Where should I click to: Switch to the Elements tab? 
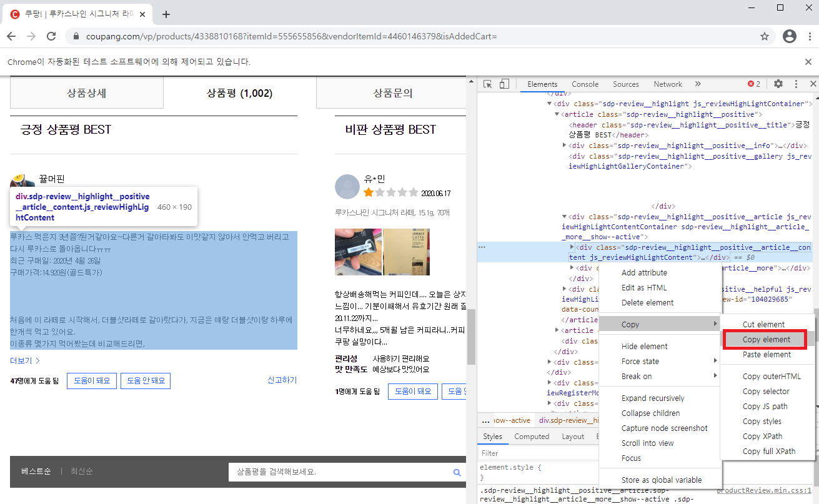coord(542,84)
